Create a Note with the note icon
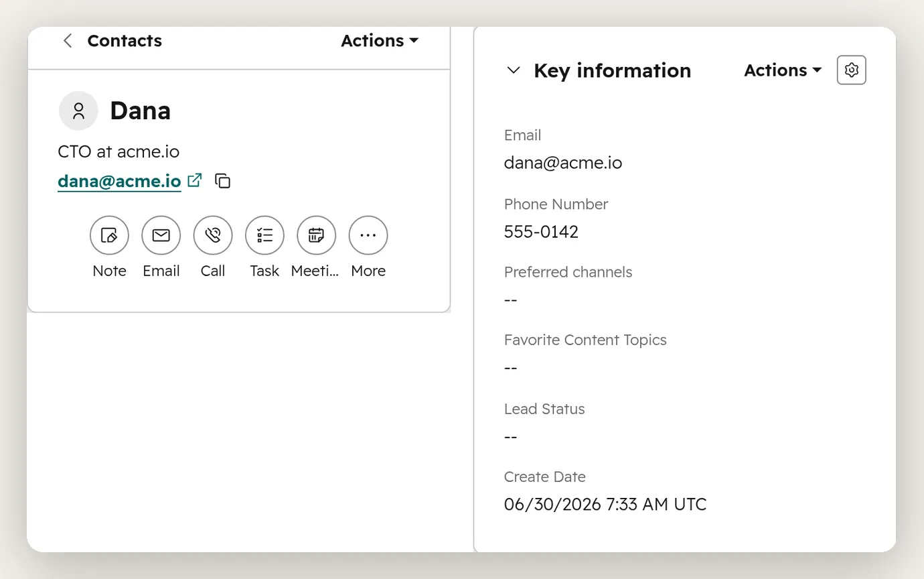This screenshot has height=579, width=924. (x=109, y=235)
